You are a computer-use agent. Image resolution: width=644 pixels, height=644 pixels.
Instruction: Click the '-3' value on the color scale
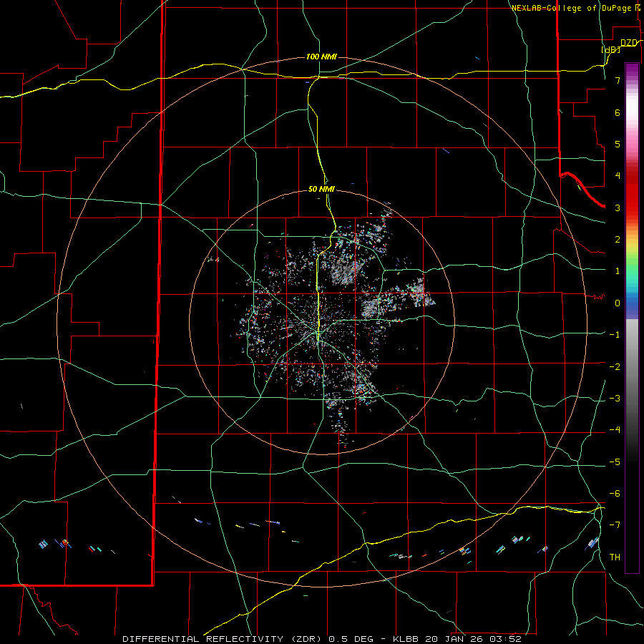tap(615, 399)
